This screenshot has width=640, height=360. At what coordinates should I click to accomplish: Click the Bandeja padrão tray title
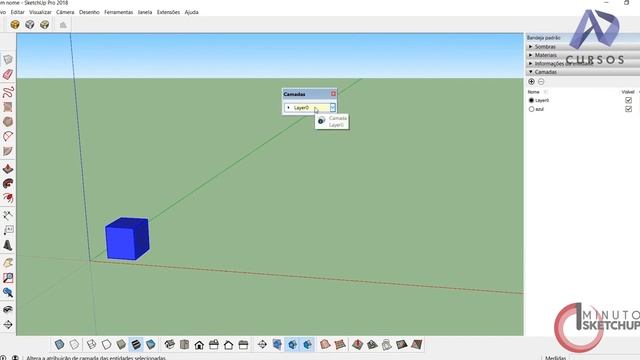pos(544,38)
